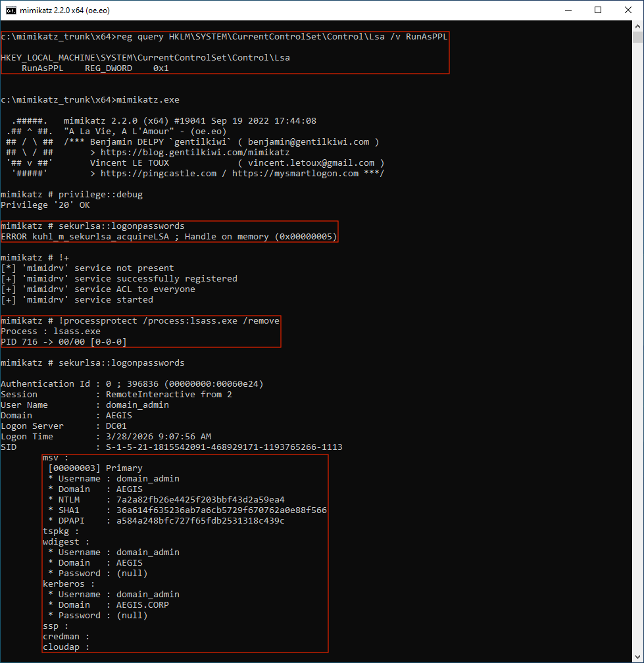The height and width of the screenshot is (663, 644).
Task: Click the 'Session : RemoteInteractive from 2' line
Action: click(116, 395)
